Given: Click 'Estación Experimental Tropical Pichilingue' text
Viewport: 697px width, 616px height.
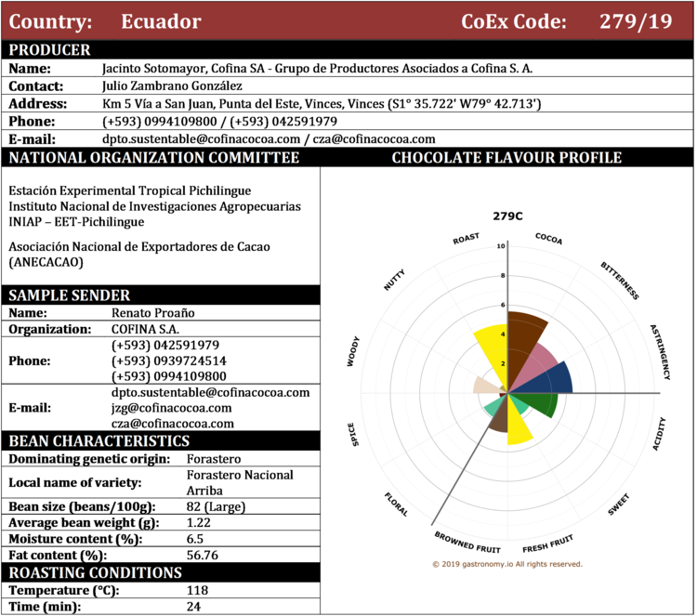Looking at the screenshot, I should click(130, 190).
